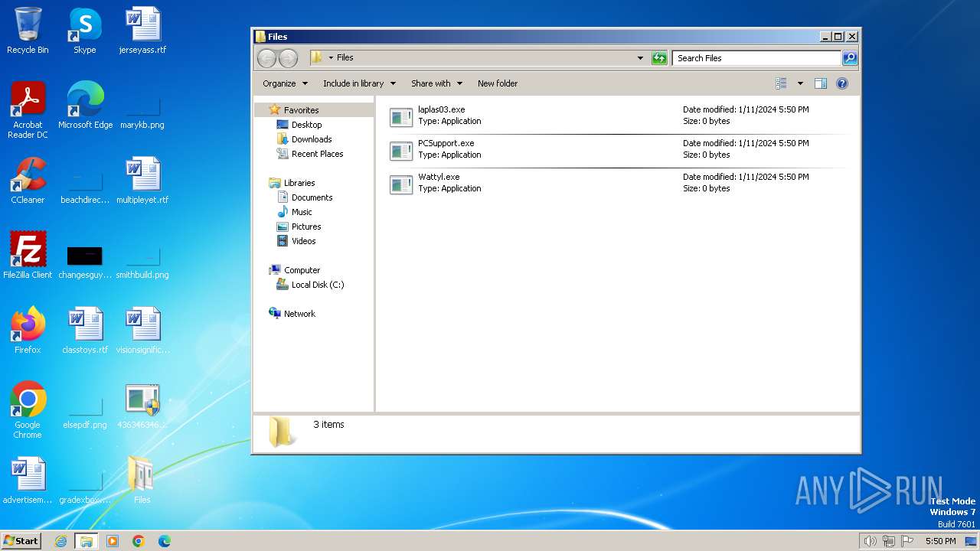Select the PCSupport.exe file icon
This screenshot has width=980, height=551.
(x=401, y=150)
